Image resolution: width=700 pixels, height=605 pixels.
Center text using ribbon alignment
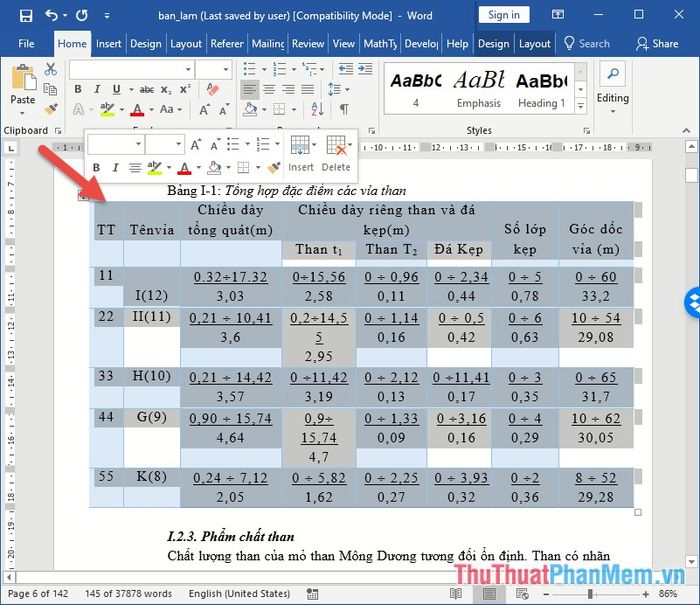tap(269, 89)
